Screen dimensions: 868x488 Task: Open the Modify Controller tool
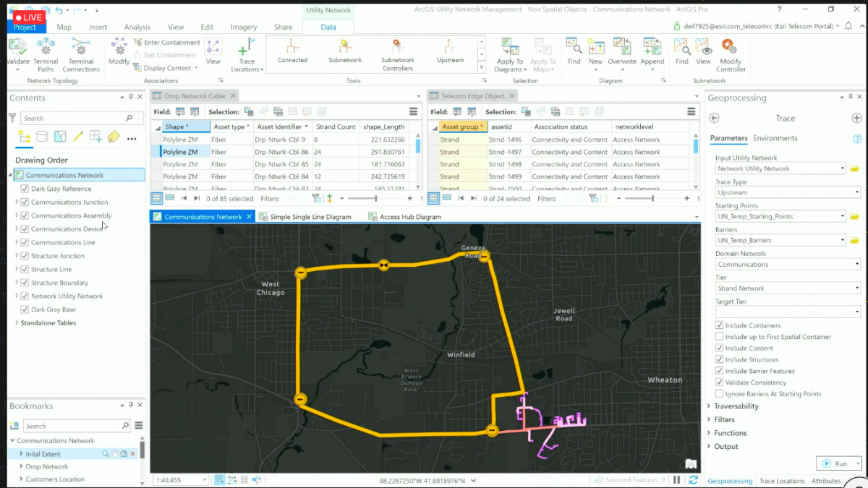tap(731, 53)
